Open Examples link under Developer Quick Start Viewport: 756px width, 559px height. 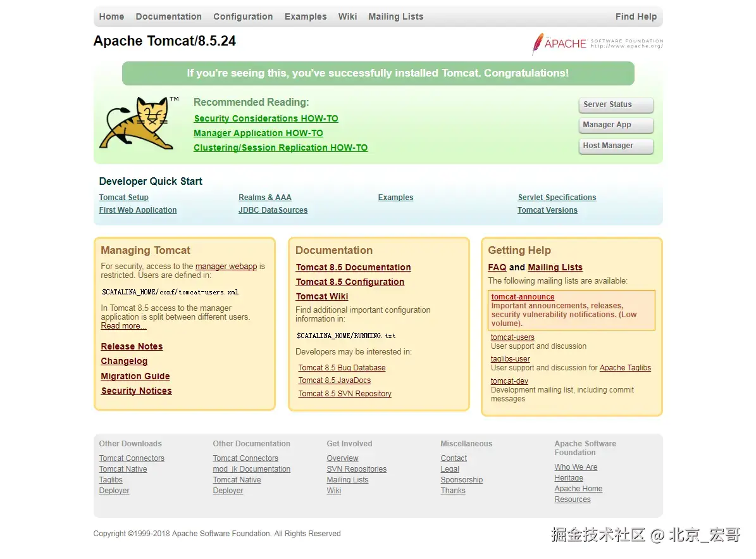(395, 198)
